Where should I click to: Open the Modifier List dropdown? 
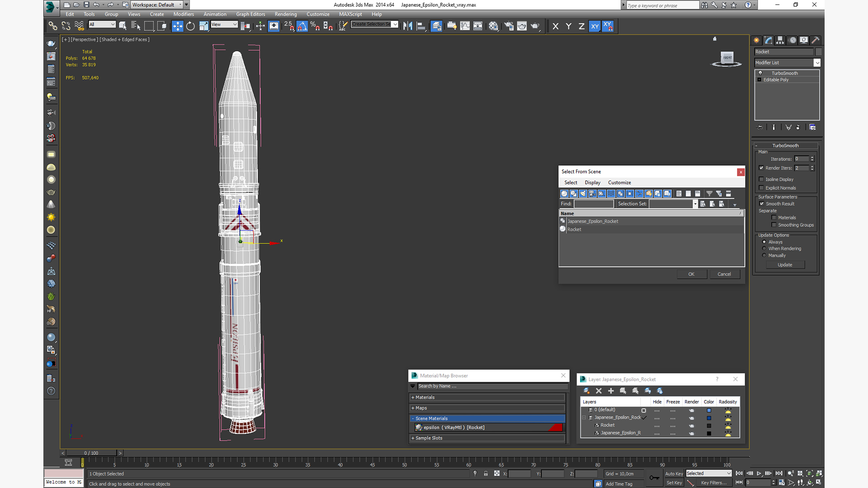(x=817, y=63)
